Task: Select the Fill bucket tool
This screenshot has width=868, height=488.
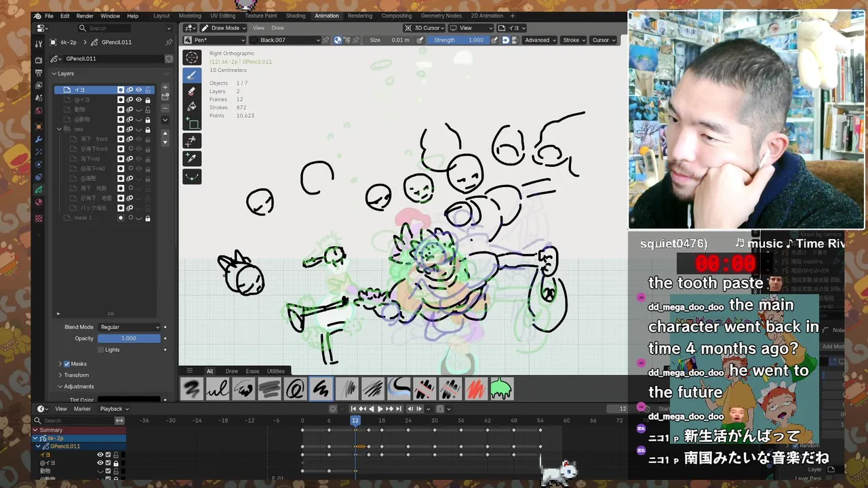Action: click(192, 107)
